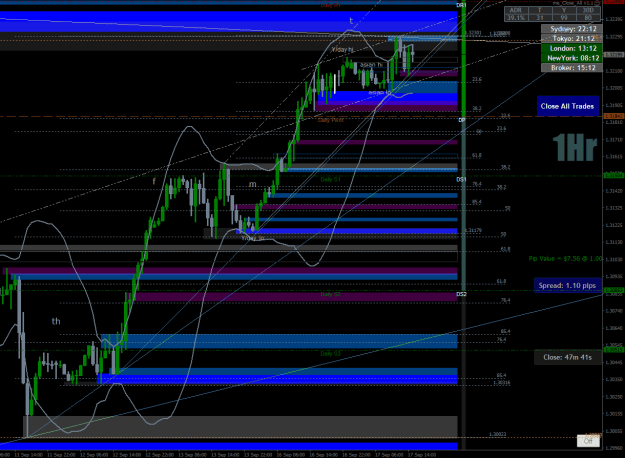Click the 1.32100 price scale label
This screenshot has width=625, height=458.
(614, 71)
